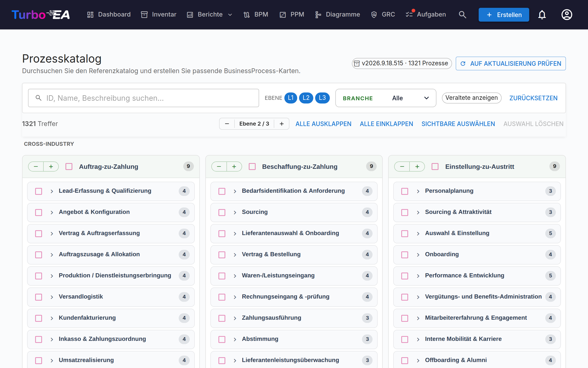
Task: Open the Diagramme section
Action: (337, 14)
